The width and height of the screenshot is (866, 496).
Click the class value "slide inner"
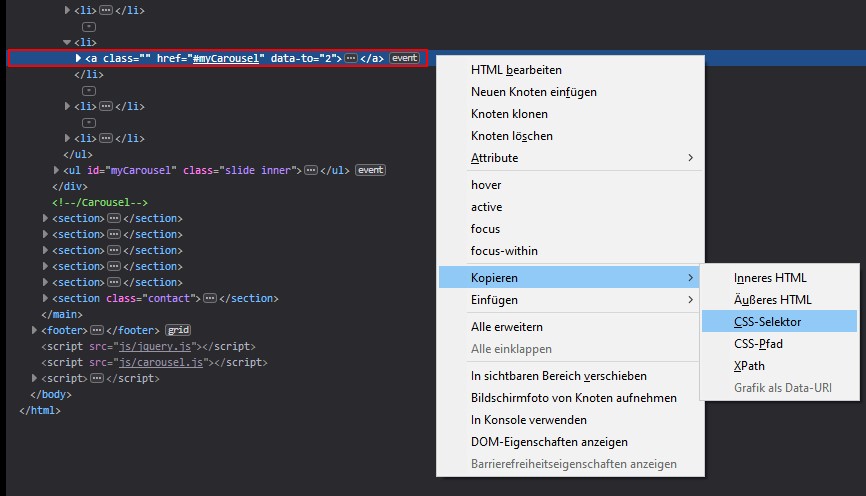click(257, 170)
